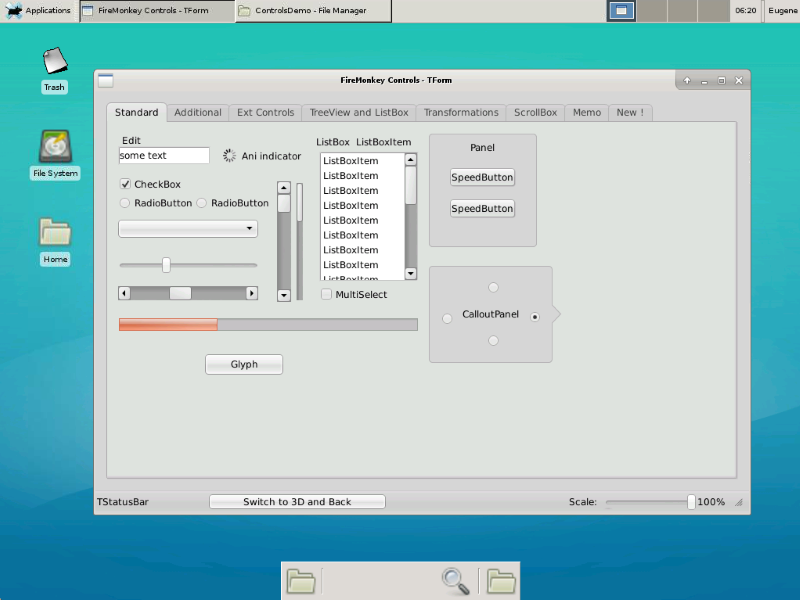Open the TreeView and ListBox tab
Image resolution: width=800 pixels, height=600 pixels.
click(359, 112)
